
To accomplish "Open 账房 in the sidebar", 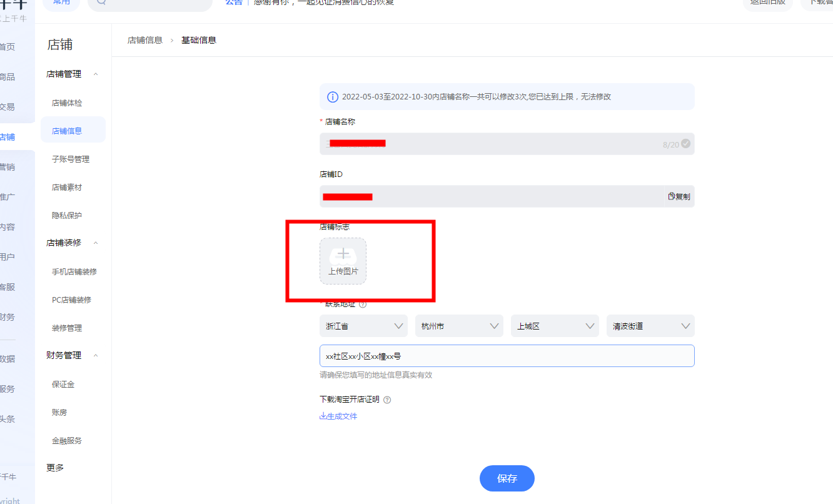I will (x=59, y=412).
